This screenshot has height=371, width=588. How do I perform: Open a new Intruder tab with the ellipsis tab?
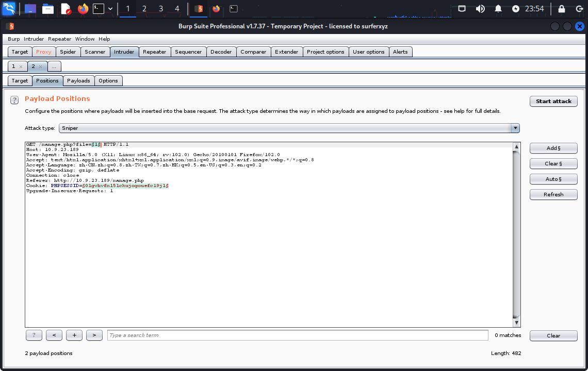pos(54,66)
